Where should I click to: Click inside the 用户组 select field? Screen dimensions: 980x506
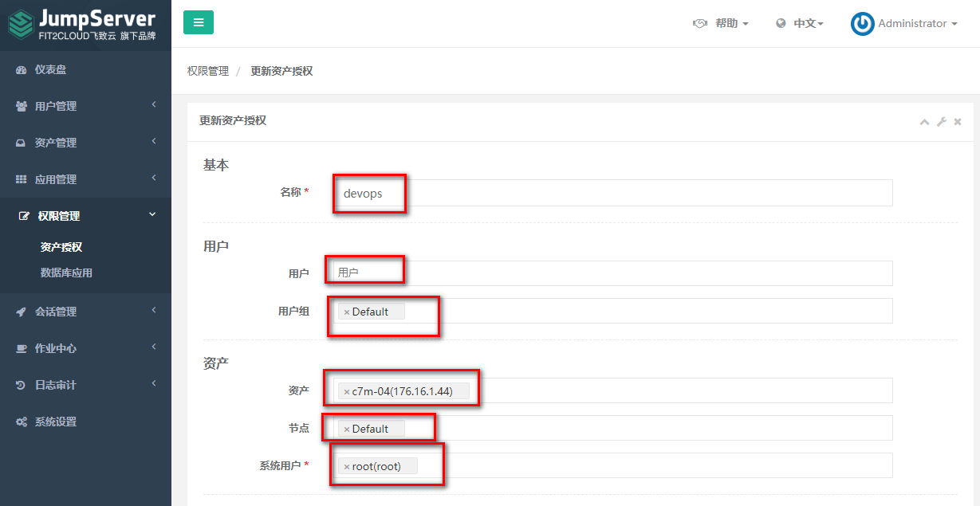coord(613,311)
